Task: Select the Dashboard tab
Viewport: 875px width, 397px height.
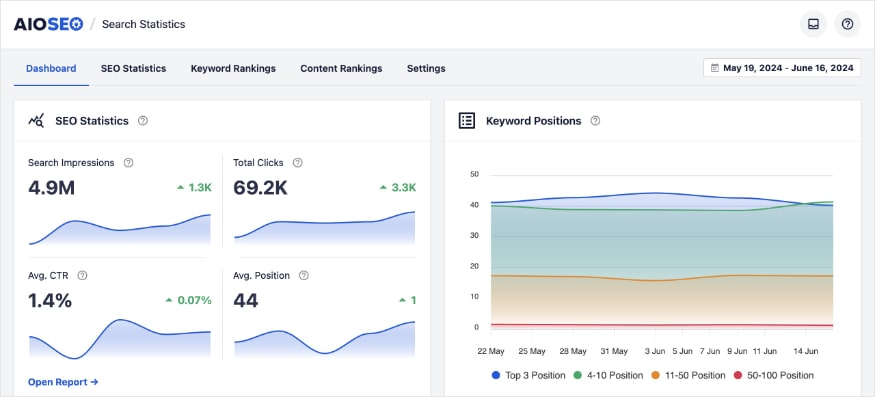Action: coord(51,69)
